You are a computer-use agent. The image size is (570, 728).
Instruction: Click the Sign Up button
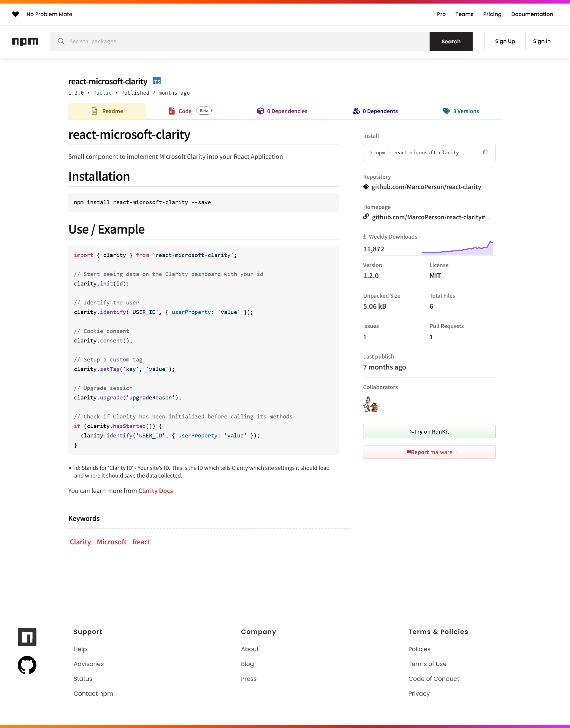(505, 41)
